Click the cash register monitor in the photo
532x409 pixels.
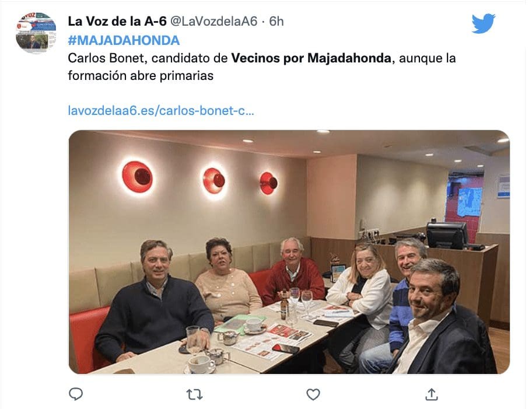447,235
